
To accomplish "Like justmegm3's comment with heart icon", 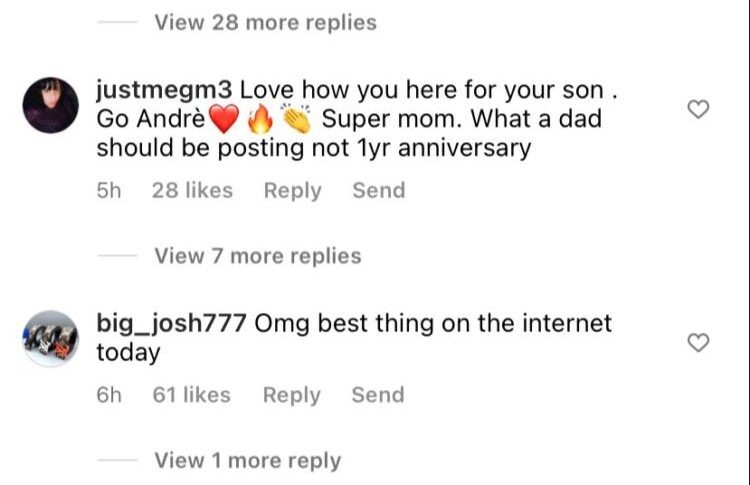I will 699,110.
